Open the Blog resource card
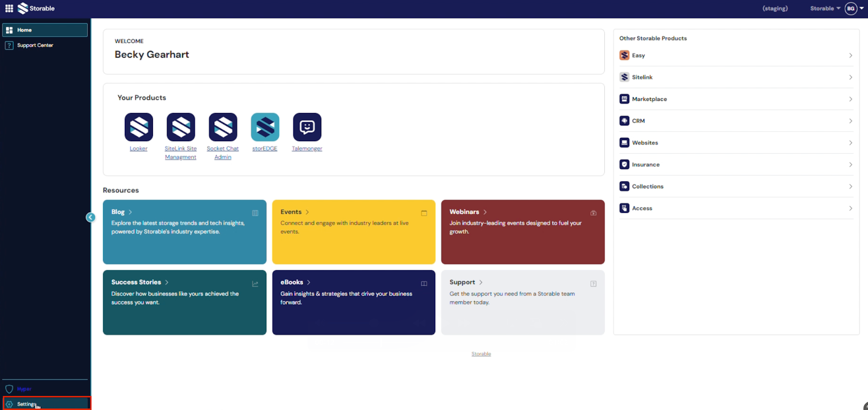Image resolution: width=868 pixels, height=410 pixels. click(184, 232)
